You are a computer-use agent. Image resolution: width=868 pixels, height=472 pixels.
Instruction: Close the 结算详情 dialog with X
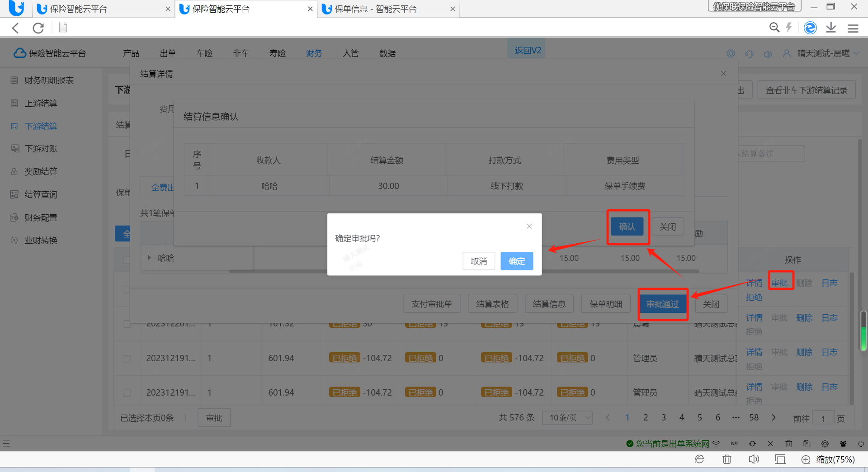pos(723,73)
